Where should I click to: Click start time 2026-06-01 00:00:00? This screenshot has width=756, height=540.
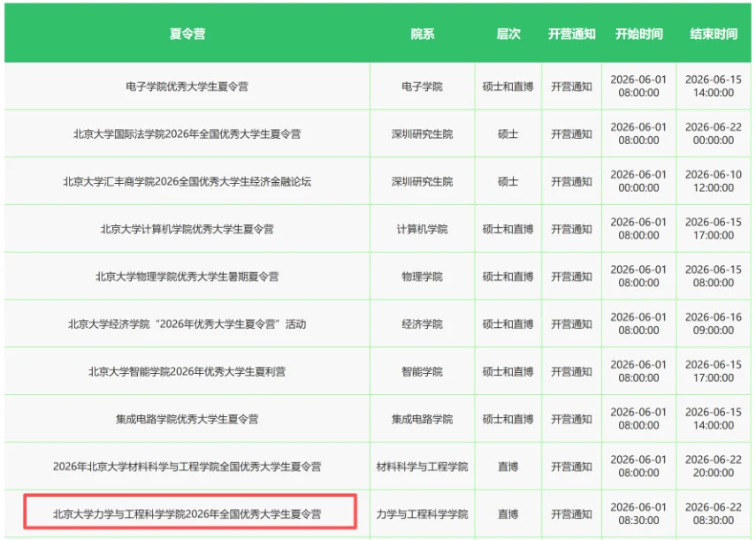tap(638, 181)
